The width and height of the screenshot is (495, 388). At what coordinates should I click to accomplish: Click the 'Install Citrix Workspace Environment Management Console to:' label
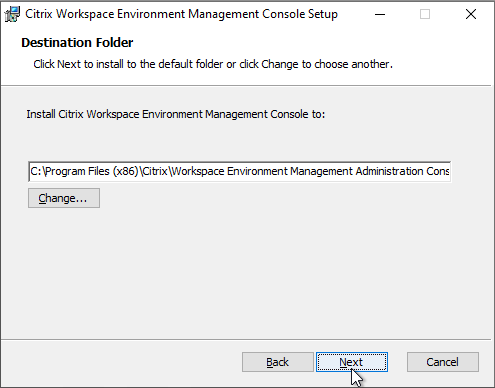pos(176,114)
